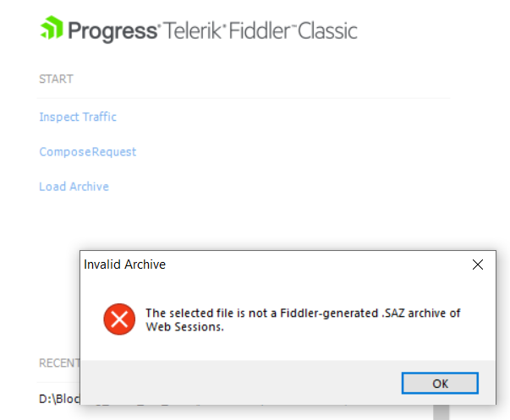Viewport: 510px width, 420px height.
Task: Click the SAZ archive error message text
Action: coord(303,320)
